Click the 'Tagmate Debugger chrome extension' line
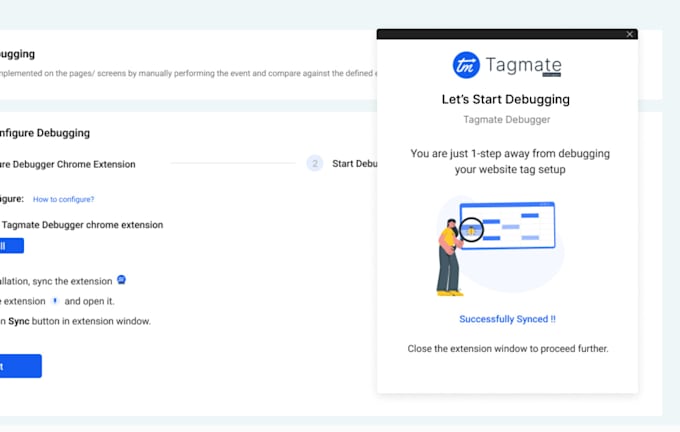This screenshot has width=680, height=432. pyautogui.click(x=82, y=225)
